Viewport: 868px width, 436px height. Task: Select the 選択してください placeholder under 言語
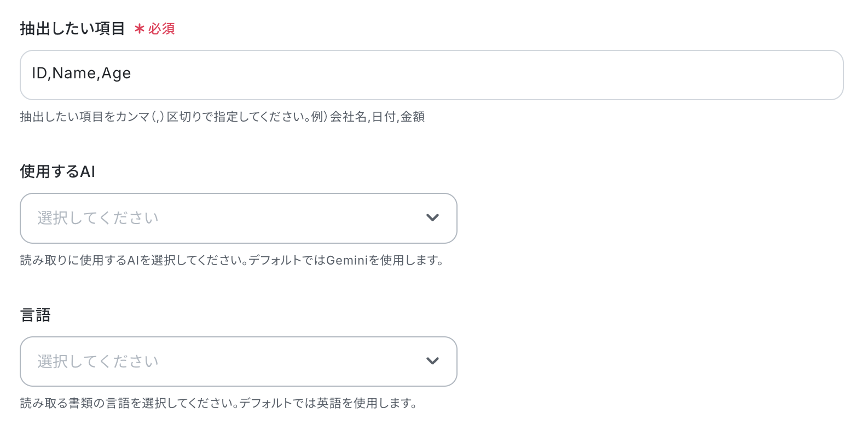coord(98,362)
